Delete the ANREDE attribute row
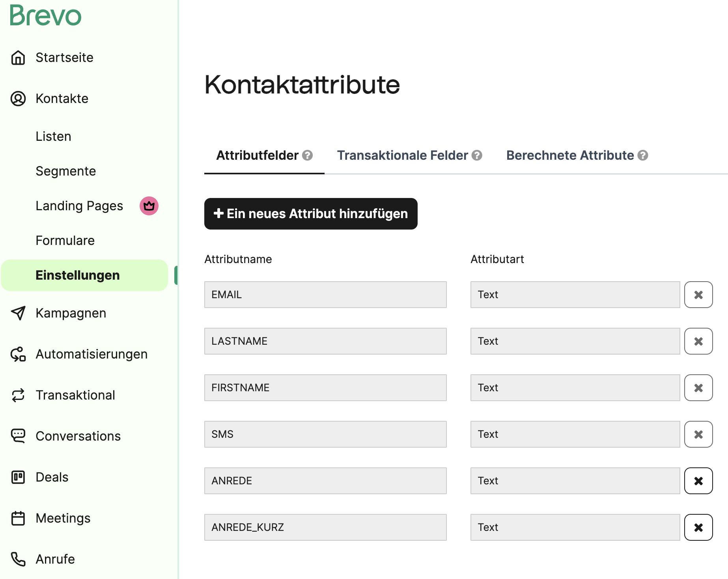 pos(698,481)
